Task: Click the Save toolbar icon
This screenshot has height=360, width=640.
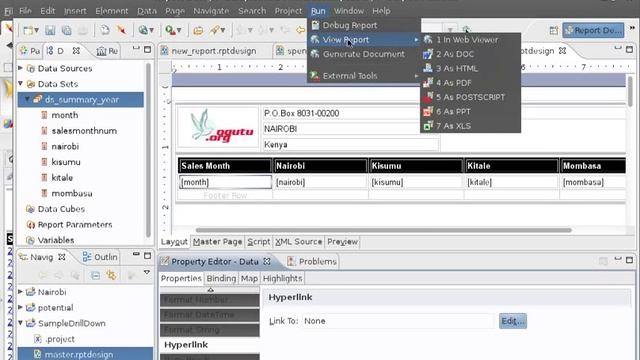Action: [x=50, y=30]
